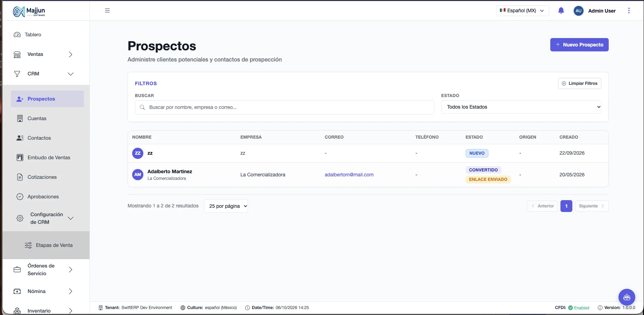Click the Limpiar Filtros button

point(580,83)
